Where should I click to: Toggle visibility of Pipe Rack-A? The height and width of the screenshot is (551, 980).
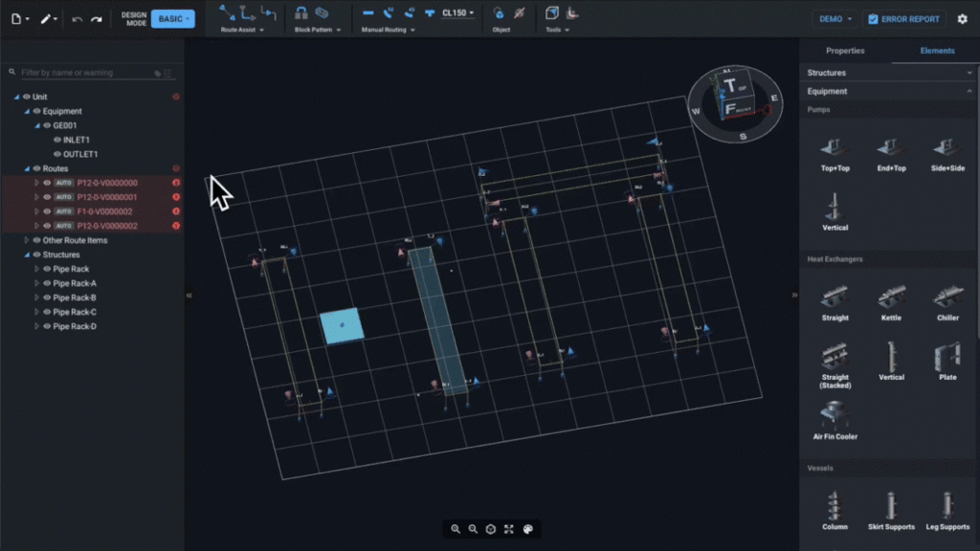(46, 283)
